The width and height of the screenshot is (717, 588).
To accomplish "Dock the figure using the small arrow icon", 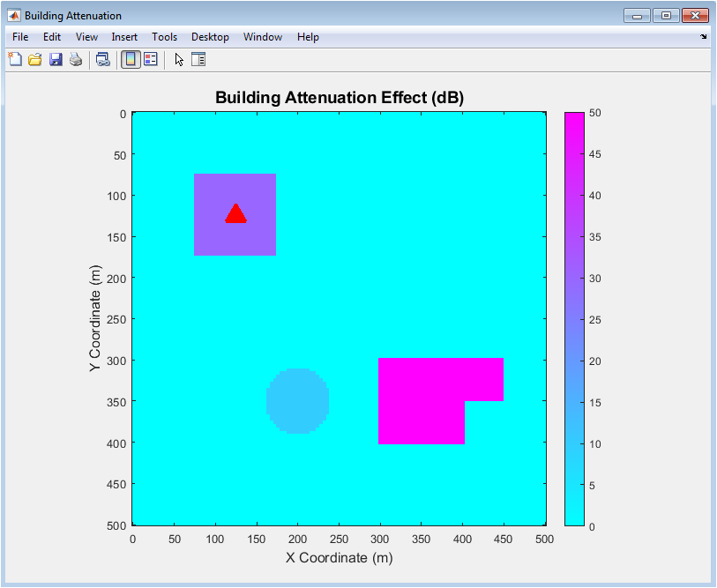I will 703,37.
